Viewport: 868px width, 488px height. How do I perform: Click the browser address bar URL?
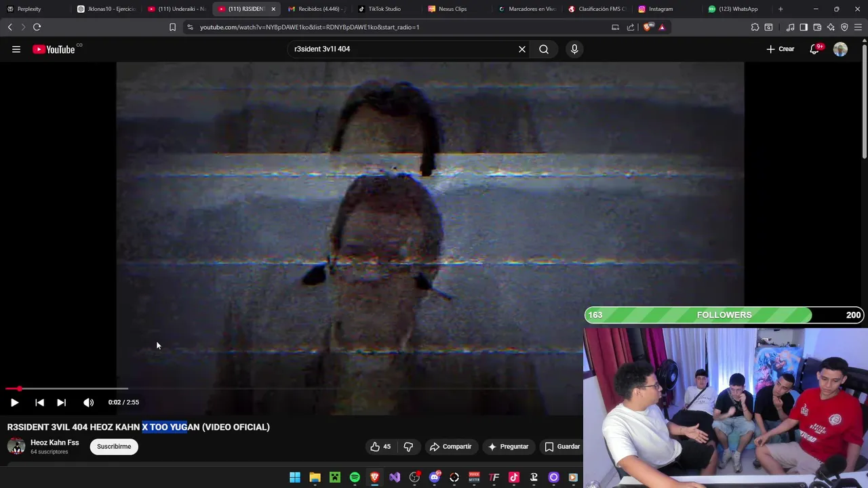click(x=309, y=27)
